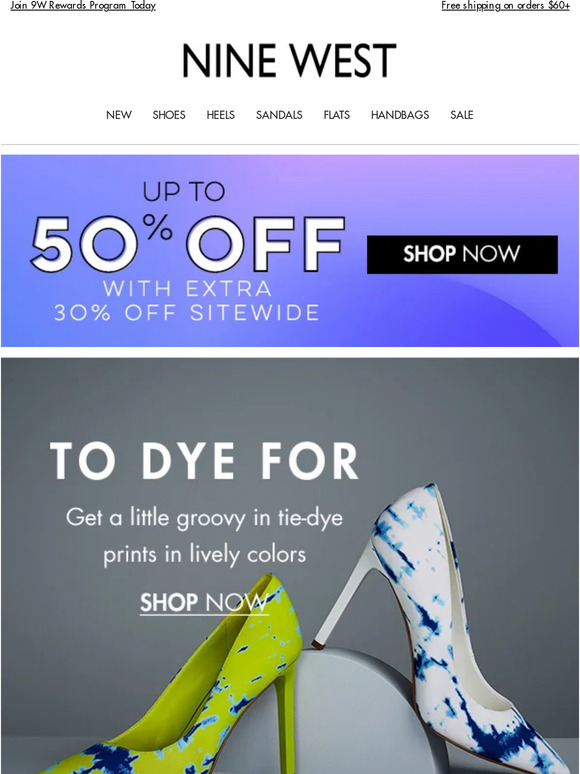This screenshot has height=774, width=580.
Task: Click the UP TO text in banner
Action: click(x=184, y=192)
